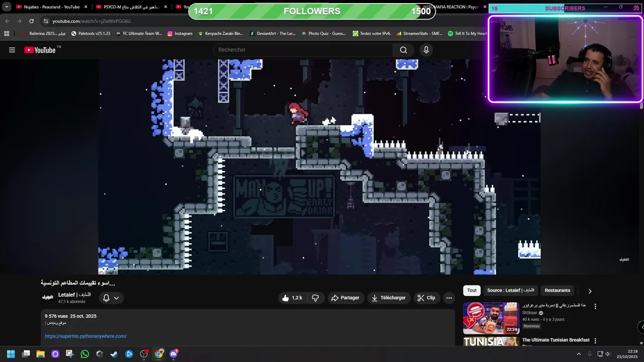Close the Nujabes - Peaceland tab
Screen dimensions: 644x362
[86, 7]
